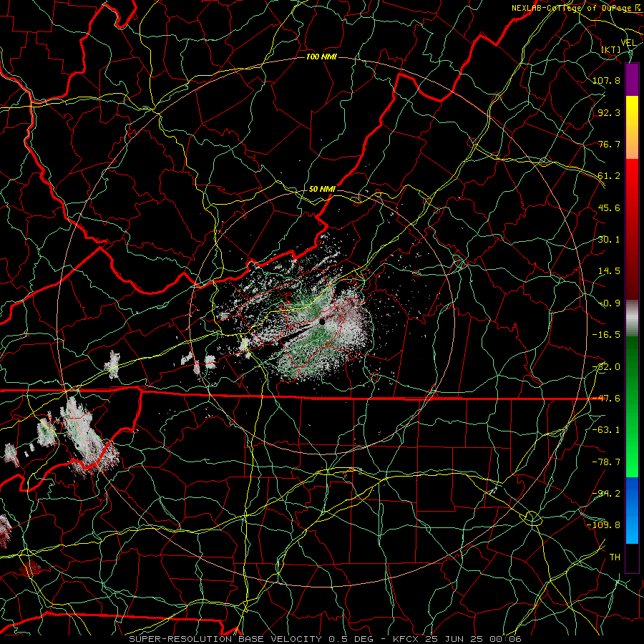
Task: Click the -16.5 velocity scale value
Action: click(x=606, y=335)
